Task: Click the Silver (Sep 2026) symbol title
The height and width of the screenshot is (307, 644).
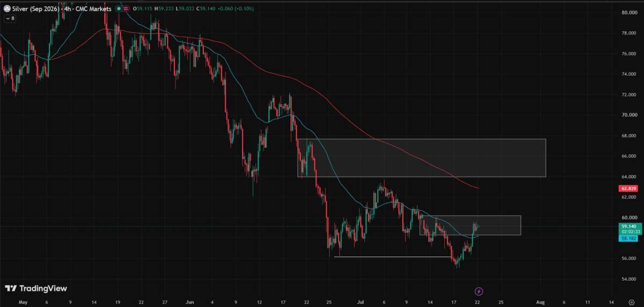Action: pyautogui.click(x=36, y=9)
